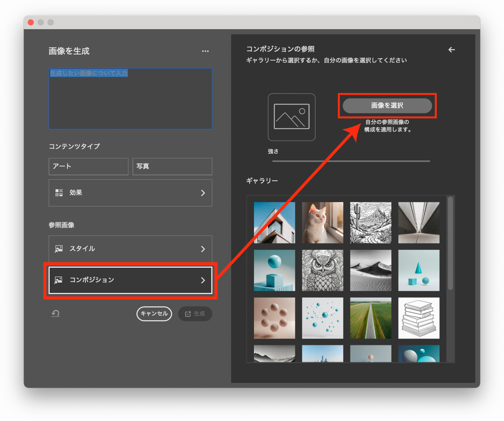Screen dimensions: 504x421
Task: Select the 写真 content type
Action: [x=172, y=166]
